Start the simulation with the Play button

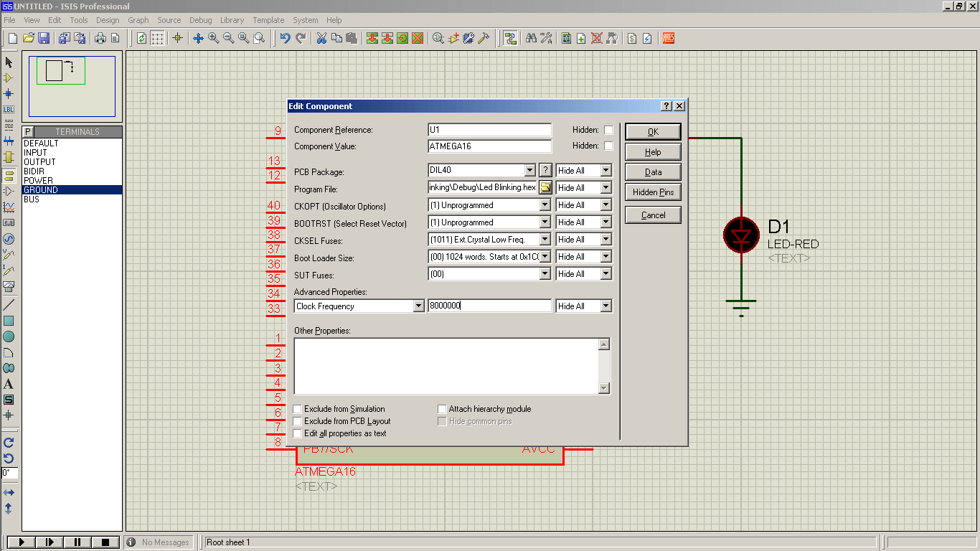click(x=22, y=542)
